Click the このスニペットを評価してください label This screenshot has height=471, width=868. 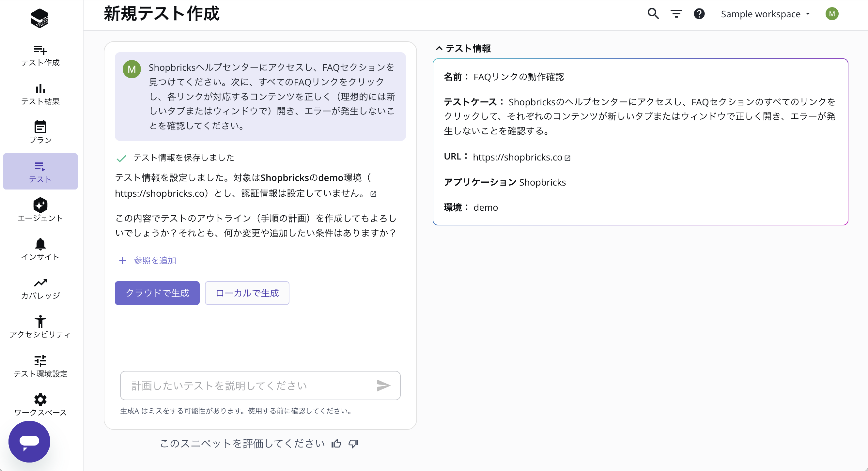pos(242,443)
